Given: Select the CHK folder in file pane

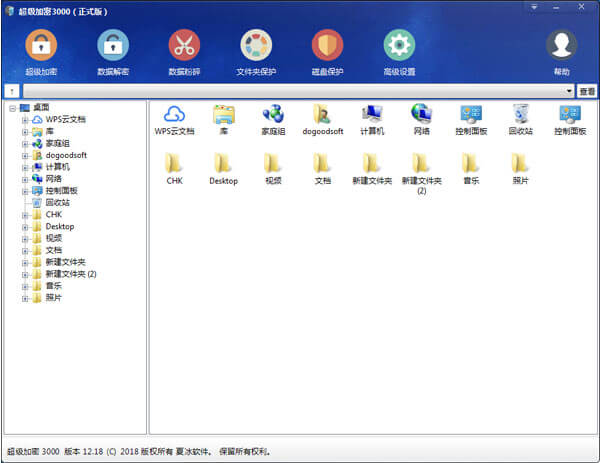Looking at the screenshot, I should [174, 169].
